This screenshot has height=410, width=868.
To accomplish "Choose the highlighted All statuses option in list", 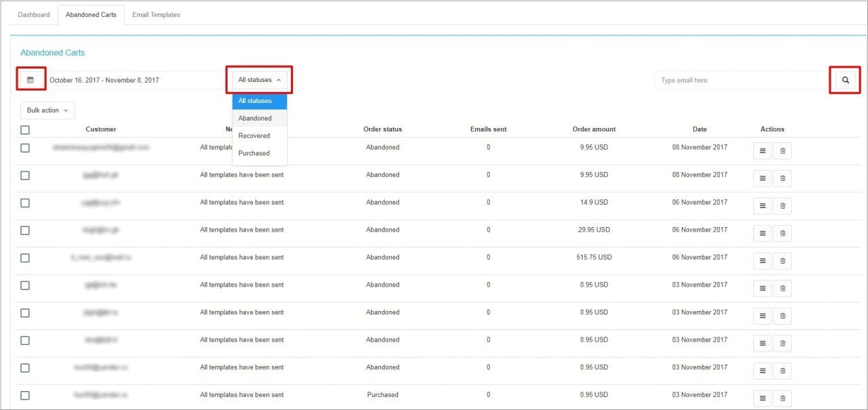I will (x=260, y=101).
